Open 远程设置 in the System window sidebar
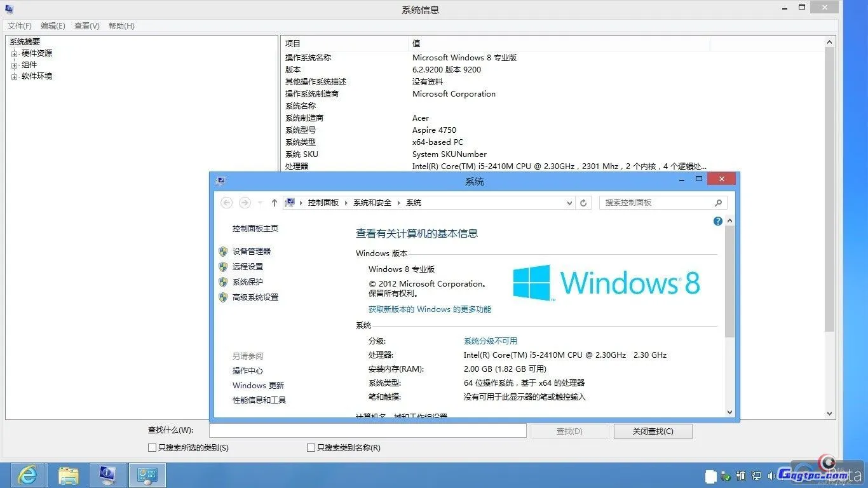Viewport: 868px width, 488px height. coord(248,266)
